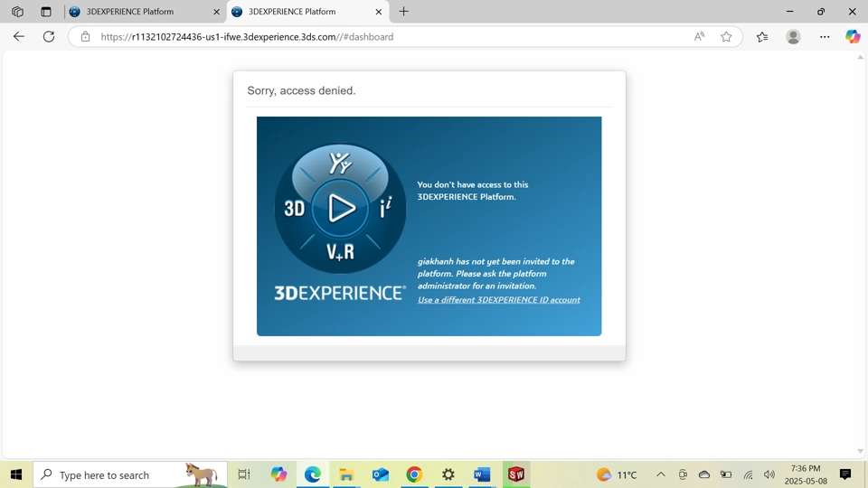This screenshot has width=868, height=488.
Task: Click the 'giakhanh has not yet been invited' message
Action: tap(496, 273)
